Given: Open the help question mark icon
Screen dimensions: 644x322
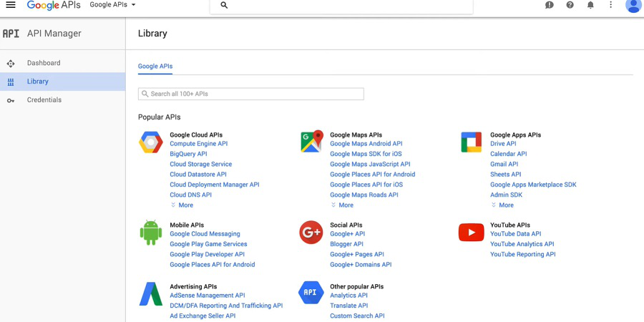Looking at the screenshot, I should pos(570,5).
